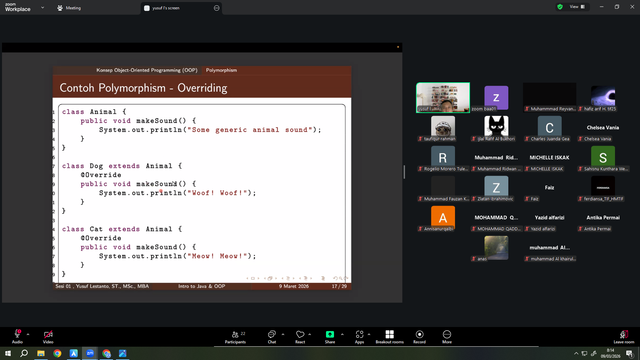640x360 pixels.
Task: Click Charles Juanda Gea avatar
Action: click(x=549, y=127)
